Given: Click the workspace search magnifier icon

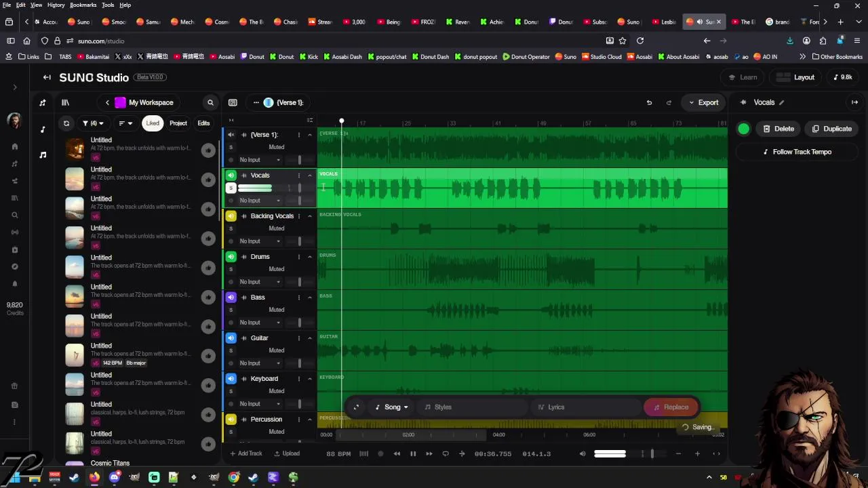Looking at the screenshot, I should point(210,102).
